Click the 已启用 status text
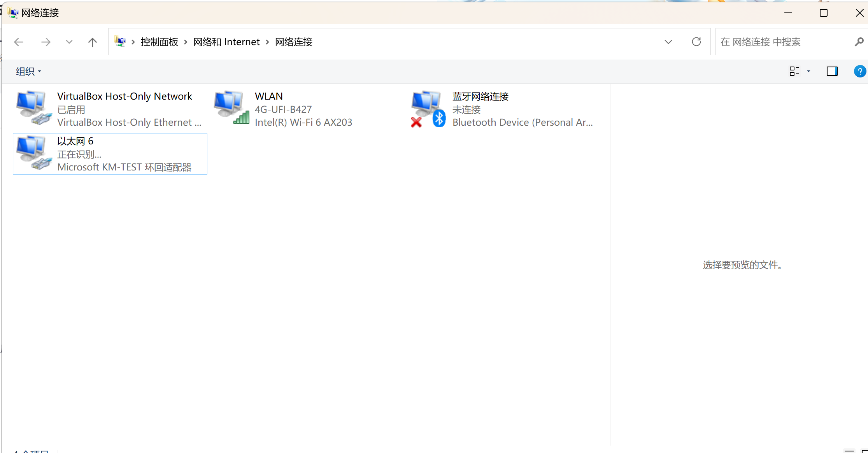Viewport: 868px width, 453px height. coord(71,109)
